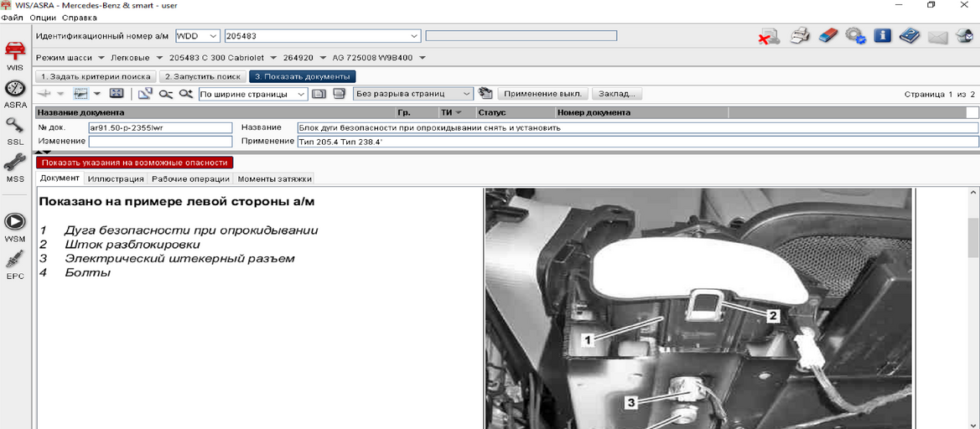The width and height of the screenshot is (980, 429).
Task: Click Показать указания на возможные опасности
Action: click(x=134, y=163)
